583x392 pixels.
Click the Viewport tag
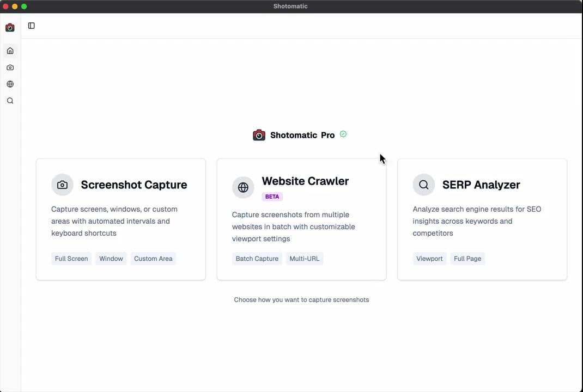point(429,259)
